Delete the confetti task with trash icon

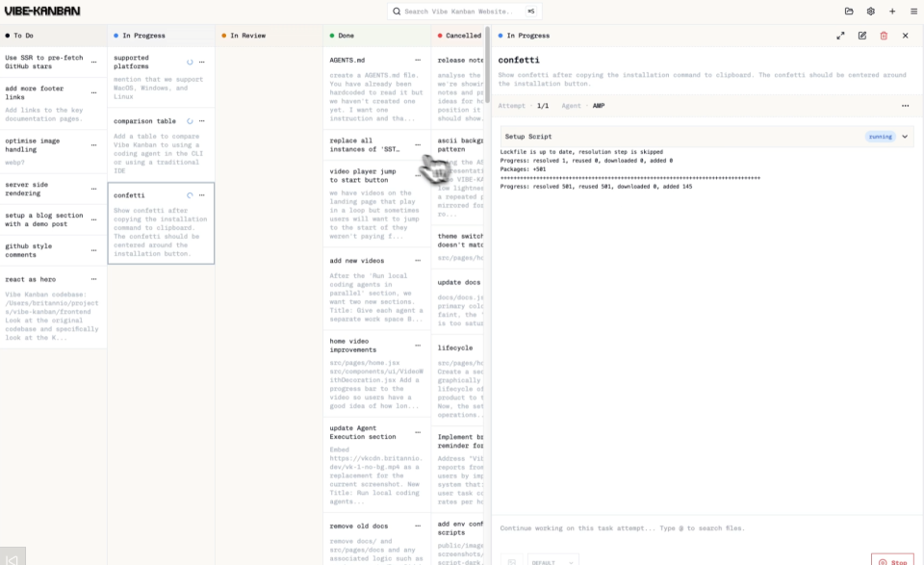tap(884, 36)
